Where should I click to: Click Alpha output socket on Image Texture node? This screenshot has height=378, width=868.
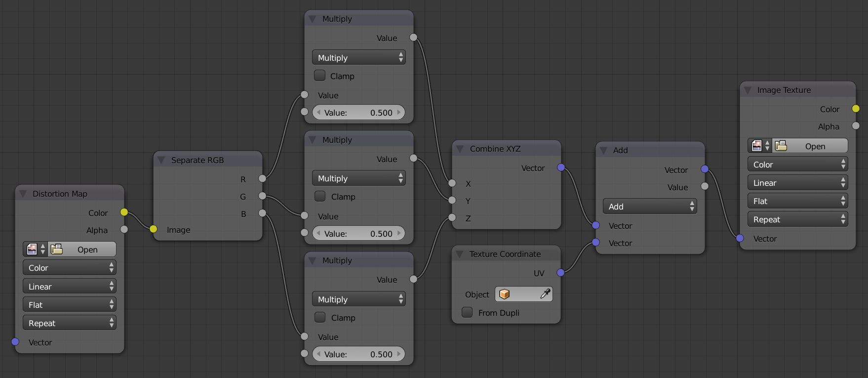point(856,126)
